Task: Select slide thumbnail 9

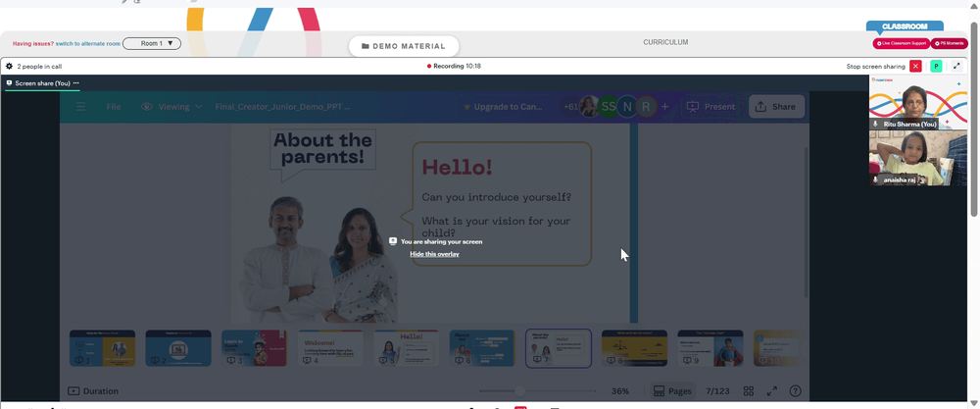Action: pyautogui.click(x=710, y=348)
